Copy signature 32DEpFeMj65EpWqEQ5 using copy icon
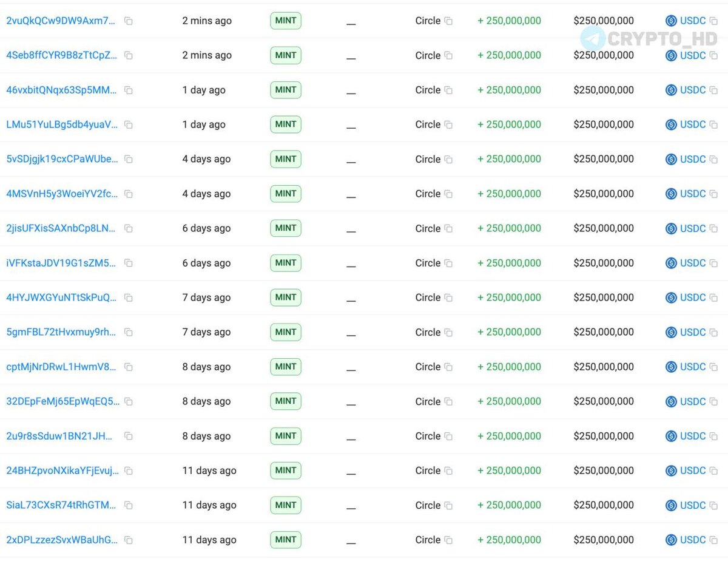This screenshot has height=561, width=728. pyautogui.click(x=129, y=401)
